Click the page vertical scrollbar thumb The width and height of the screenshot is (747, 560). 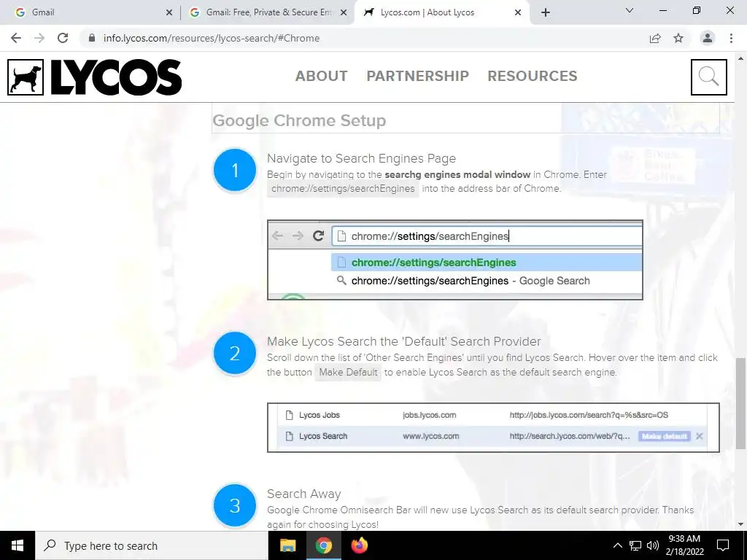(x=740, y=403)
